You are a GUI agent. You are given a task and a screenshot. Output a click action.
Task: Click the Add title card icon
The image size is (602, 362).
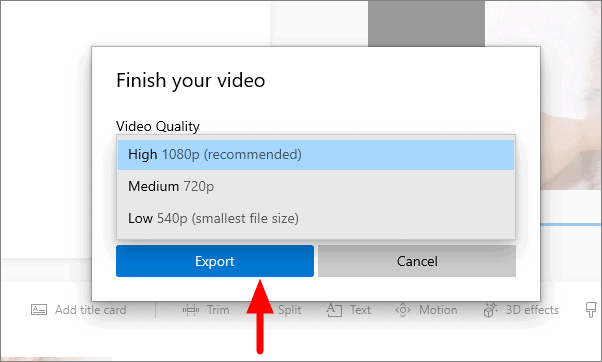coord(39,310)
